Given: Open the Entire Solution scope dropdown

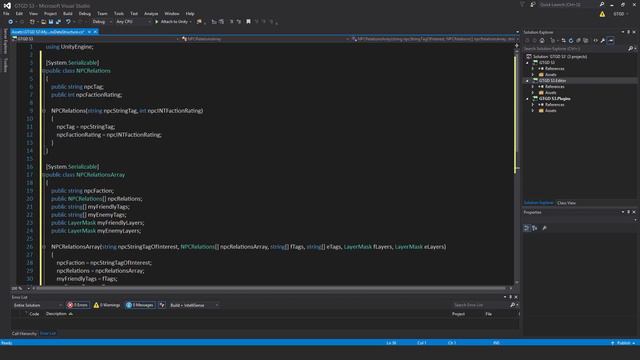Looking at the screenshot, I should point(38,305).
